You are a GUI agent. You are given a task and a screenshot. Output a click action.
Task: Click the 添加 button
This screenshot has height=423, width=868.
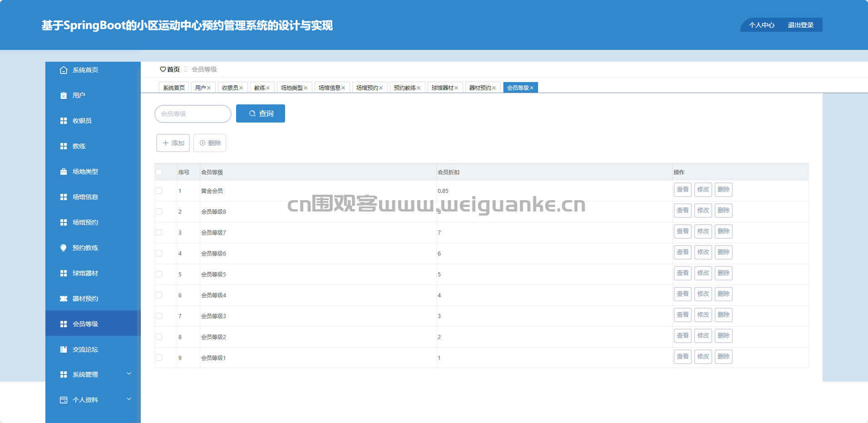pyautogui.click(x=173, y=143)
